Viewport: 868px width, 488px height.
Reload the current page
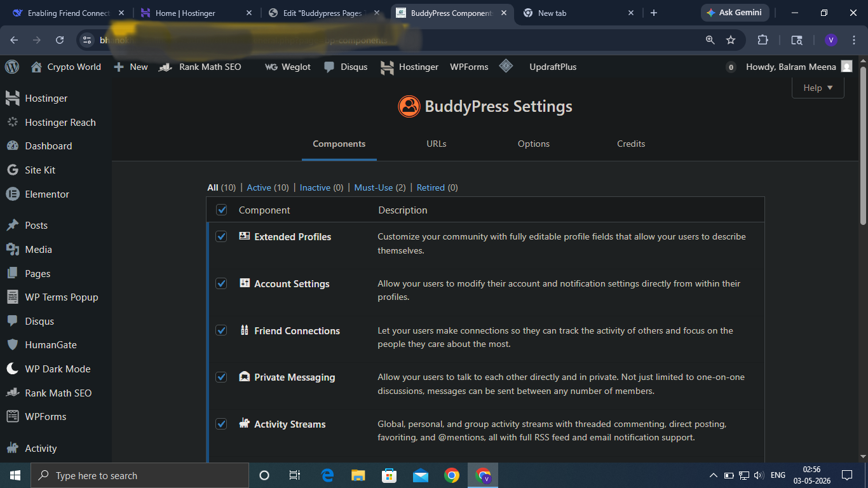(x=60, y=40)
